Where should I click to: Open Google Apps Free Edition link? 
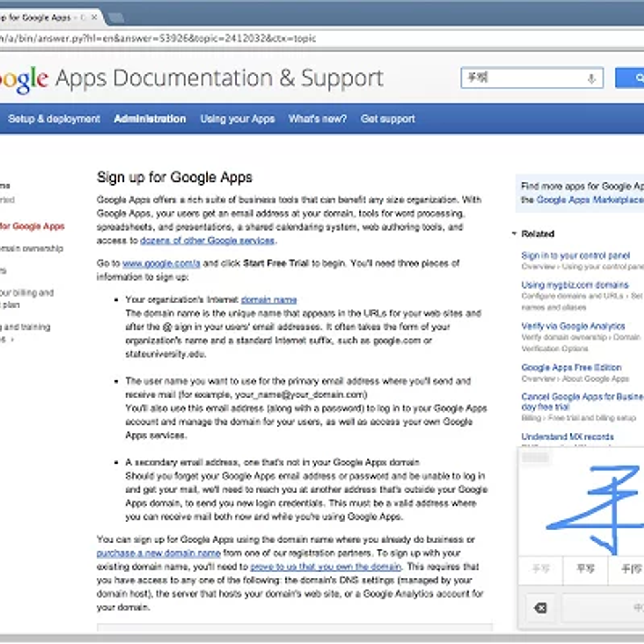tap(572, 367)
